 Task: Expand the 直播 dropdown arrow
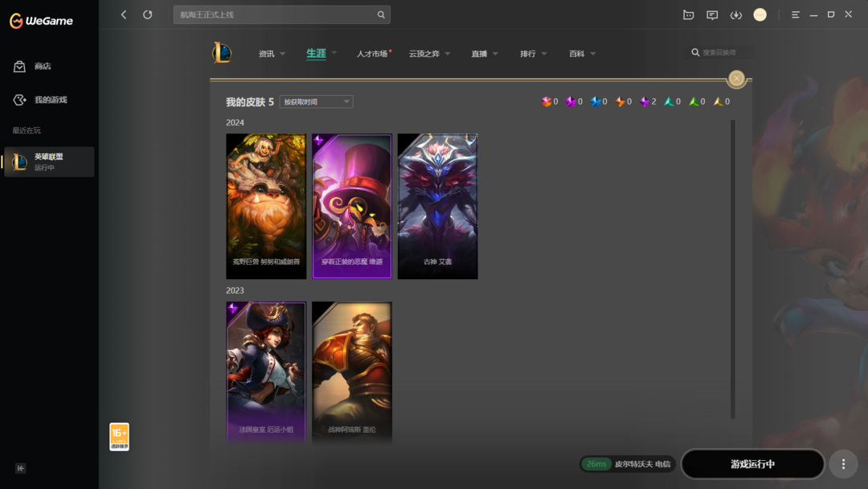[x=495, y=54]
